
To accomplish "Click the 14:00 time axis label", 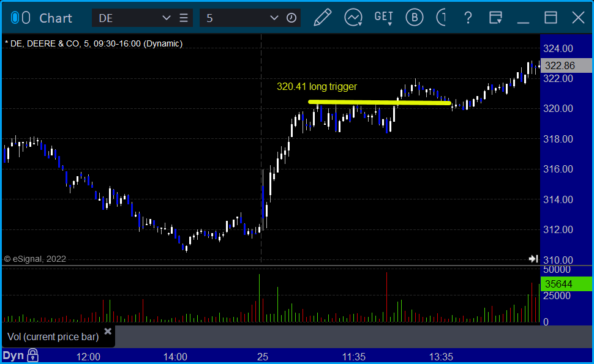I will pos(175,357).
